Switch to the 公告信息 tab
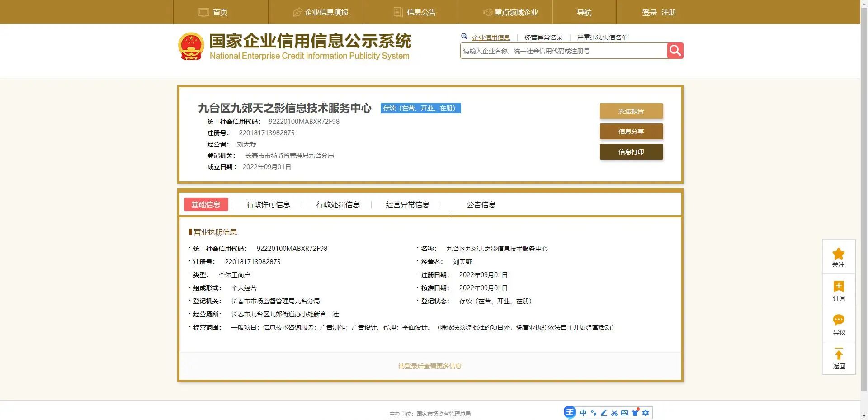The height and width of the screenshot is (420, 868). coord(481,204)
